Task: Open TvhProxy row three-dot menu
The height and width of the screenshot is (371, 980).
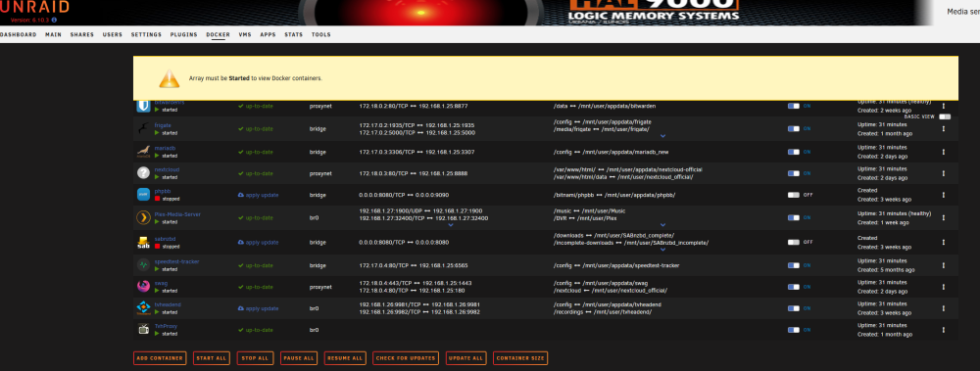Action: click(944, 330)
